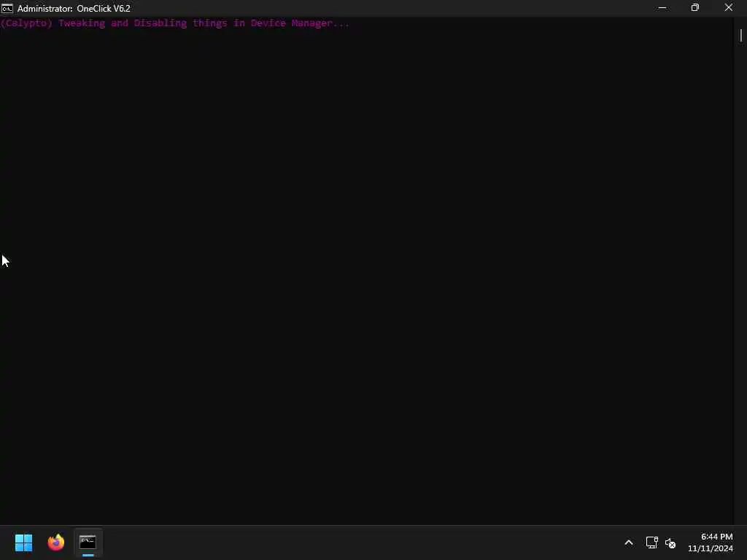Click the 'Administrator: OneClick V6.2' title text
Screen dimensions: 747x560
point(74,8)
